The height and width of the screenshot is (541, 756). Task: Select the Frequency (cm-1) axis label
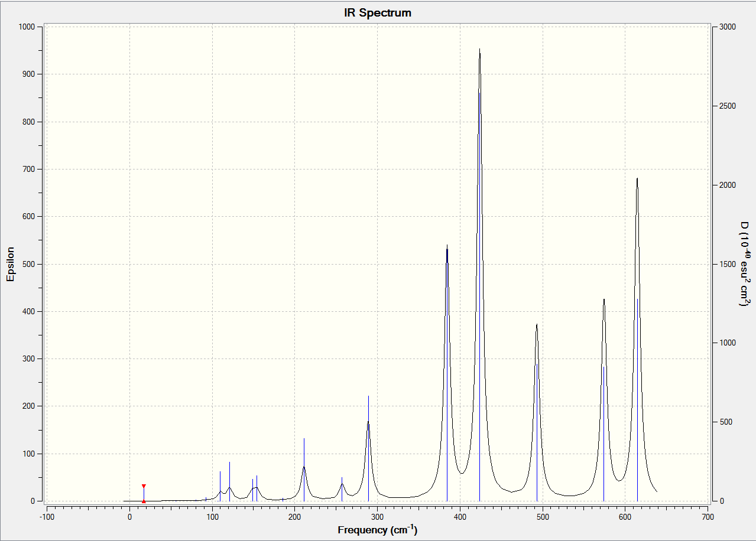click(378, 530)
